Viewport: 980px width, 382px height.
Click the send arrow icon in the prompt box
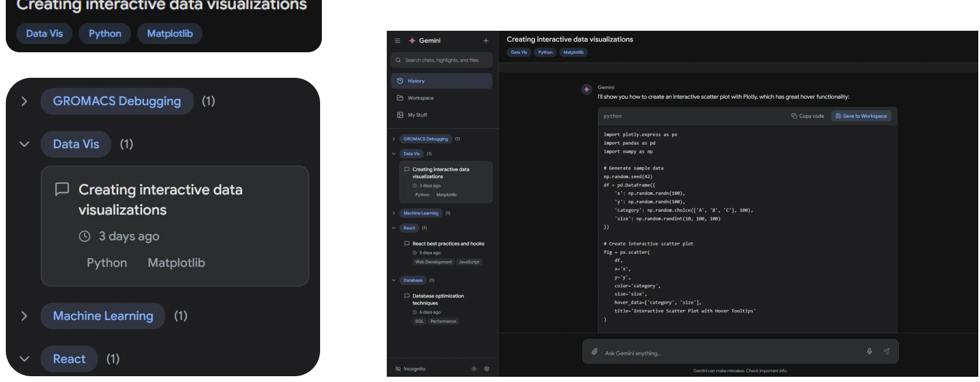[886, 351]
